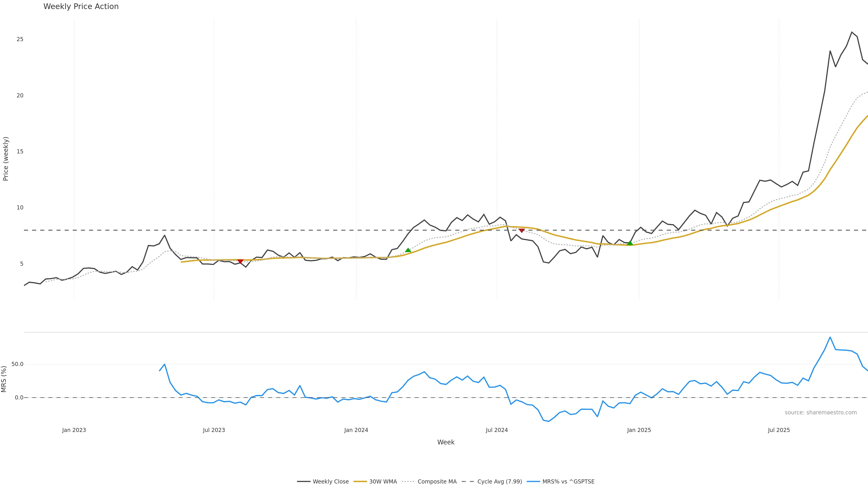Screen dimensions: 868x488
Task: Click the 25 tick on the price axis
Action: (x=20, y=39)
